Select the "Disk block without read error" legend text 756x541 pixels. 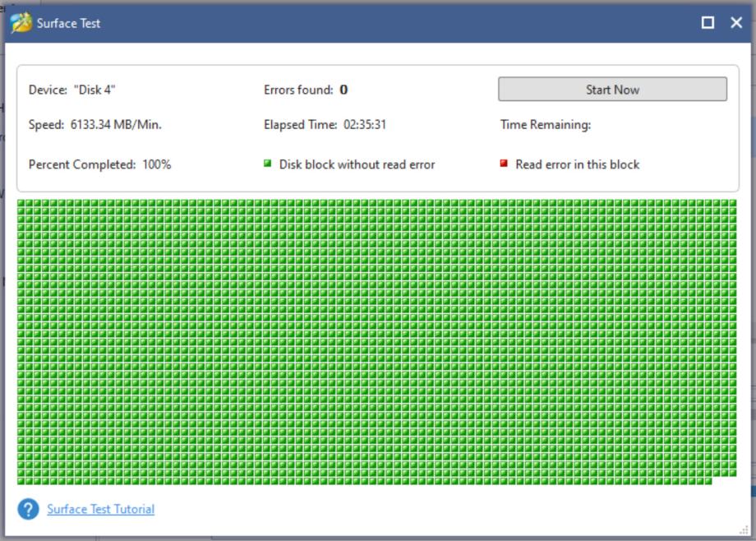tap(357, 164)
